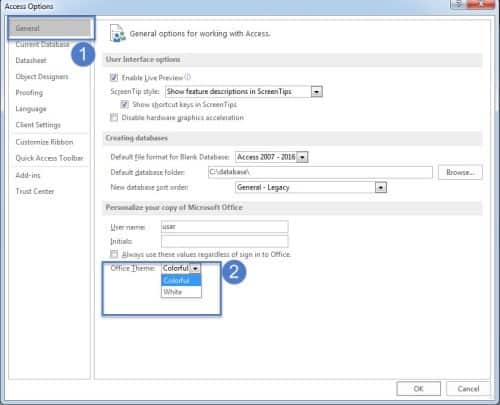The height and width of the screenshot is (405, 500).
Task: Open Customize Ribbon page
Action: 44,142
